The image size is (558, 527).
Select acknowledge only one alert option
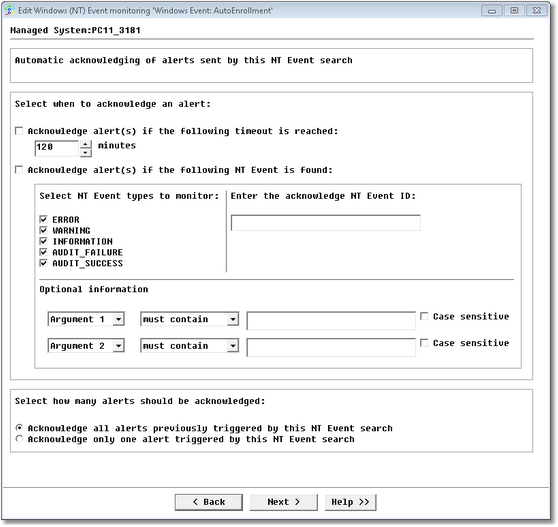pyautogui.click(x=19, y=439)
